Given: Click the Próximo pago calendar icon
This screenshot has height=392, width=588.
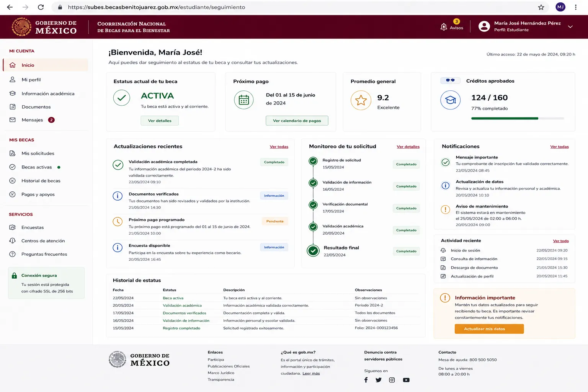Looking at the screenshot, I should click(x=244, y=100).
